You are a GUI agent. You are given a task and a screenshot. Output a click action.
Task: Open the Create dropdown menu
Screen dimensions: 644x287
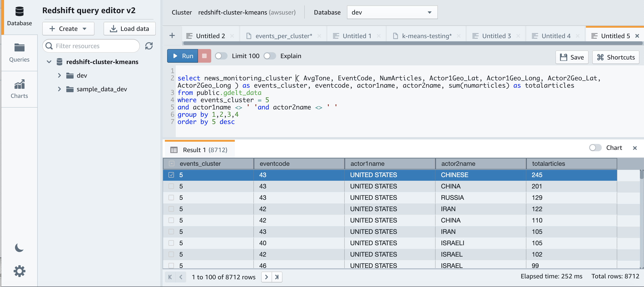coord(68,29)
